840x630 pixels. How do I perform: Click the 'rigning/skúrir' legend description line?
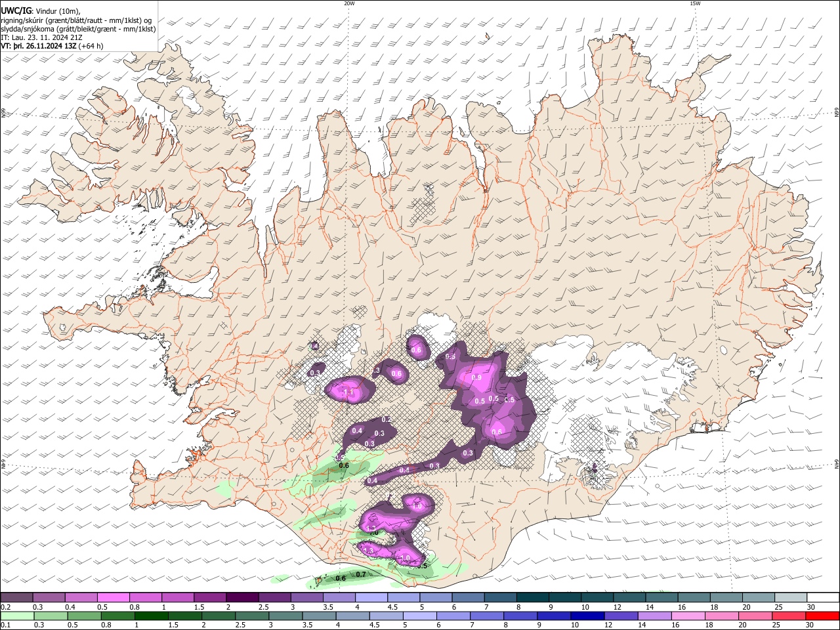tap(76, 20)
